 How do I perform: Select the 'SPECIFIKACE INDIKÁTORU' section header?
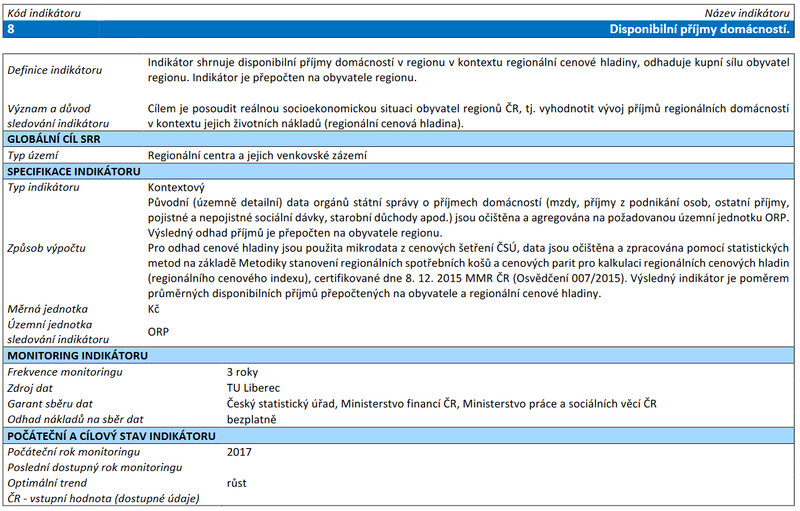click(398, 171)
